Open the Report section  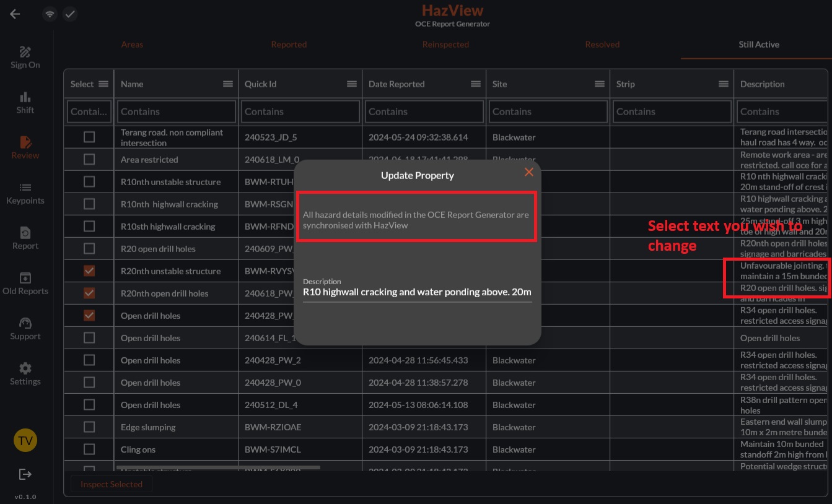coord(25,238)
